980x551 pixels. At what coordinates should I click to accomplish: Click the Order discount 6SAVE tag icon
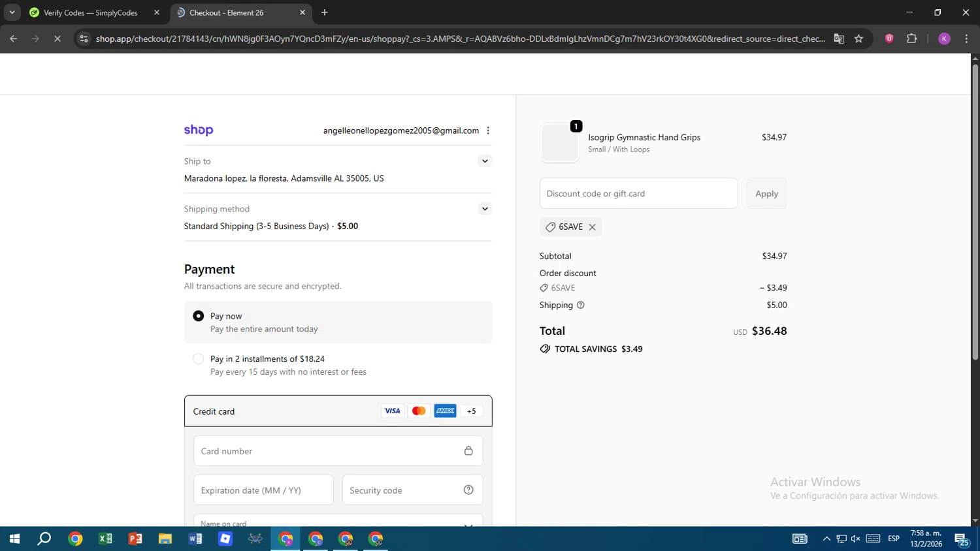click(544, 288)
